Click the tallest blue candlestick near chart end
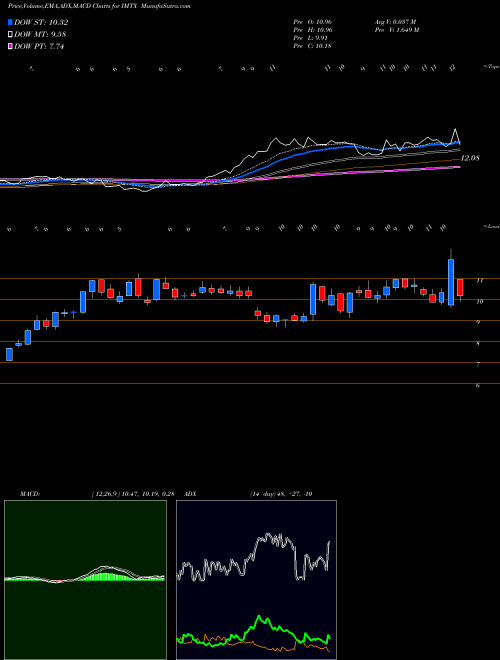Screen dimensions: 500x660 pyautogui.click(x=451, y=282)
